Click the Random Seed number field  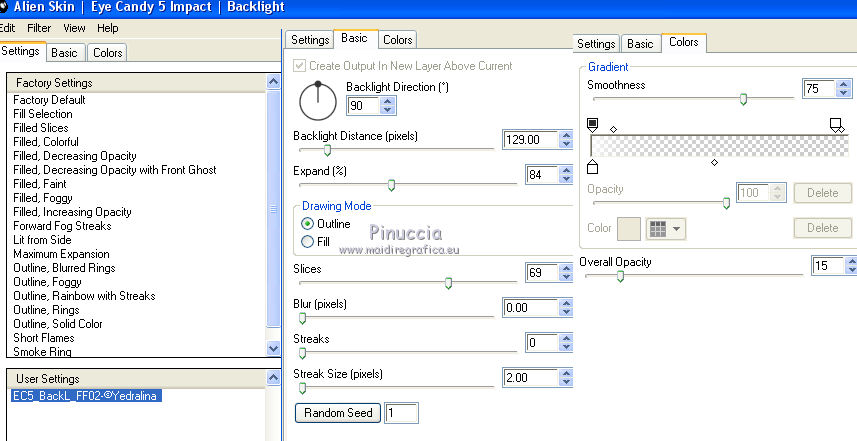tap(402, 413)
